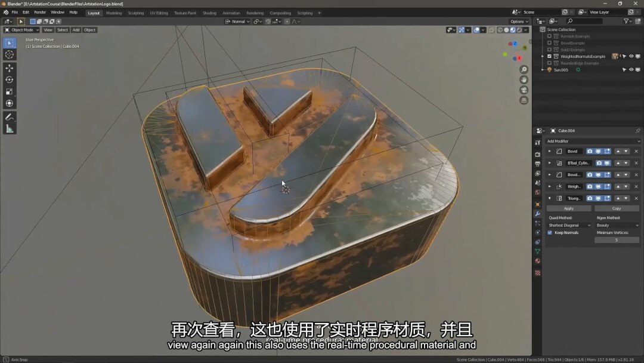Open the World properties tab
This screenshot has height=363, width=644.
point(538,192)
